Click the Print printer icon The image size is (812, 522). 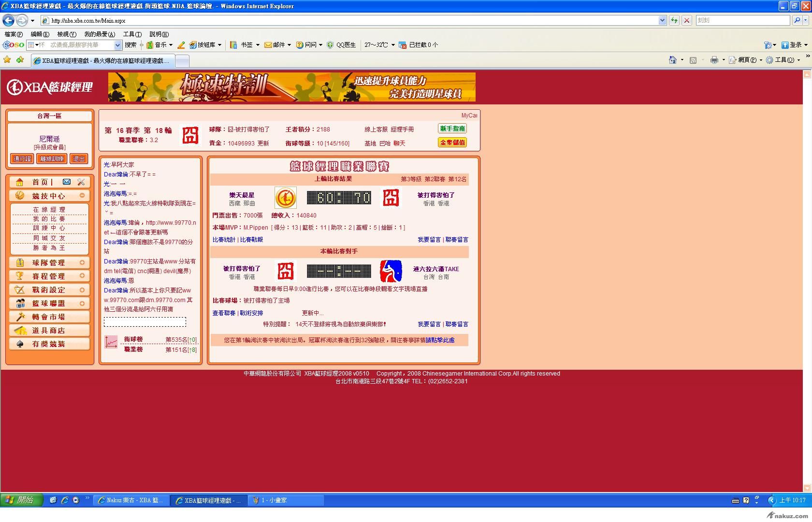point(714,60)
